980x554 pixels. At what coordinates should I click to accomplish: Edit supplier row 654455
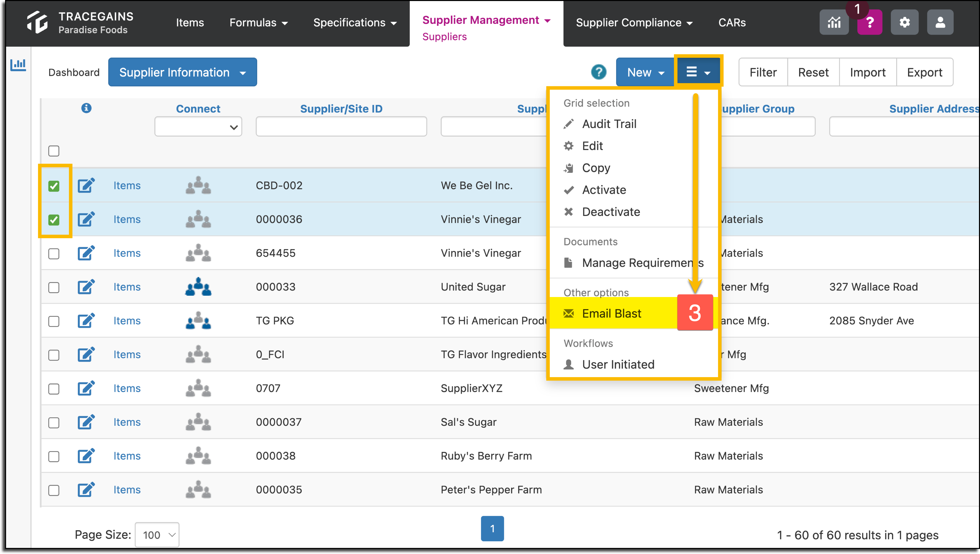[x=86, y=253]
